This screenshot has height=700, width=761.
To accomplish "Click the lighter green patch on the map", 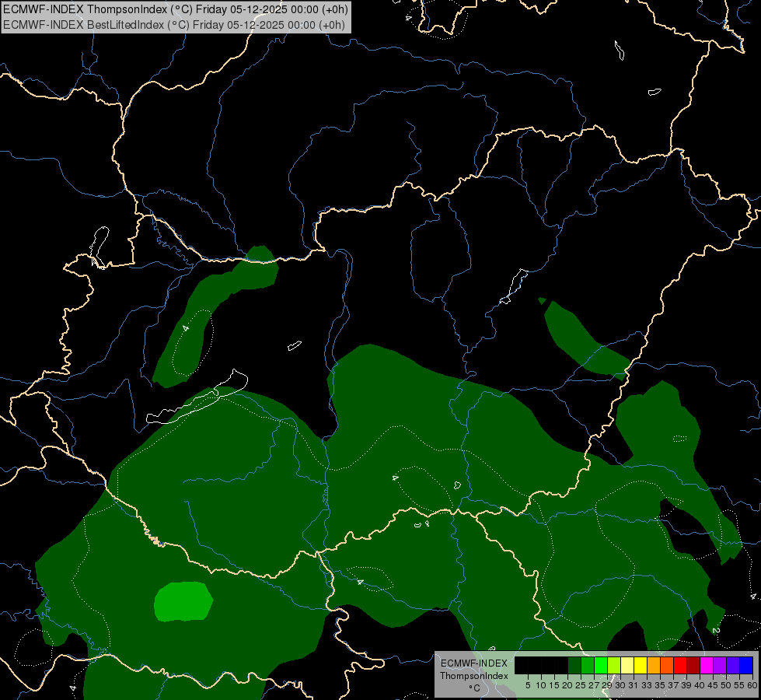I will click(x=183, y=601).
